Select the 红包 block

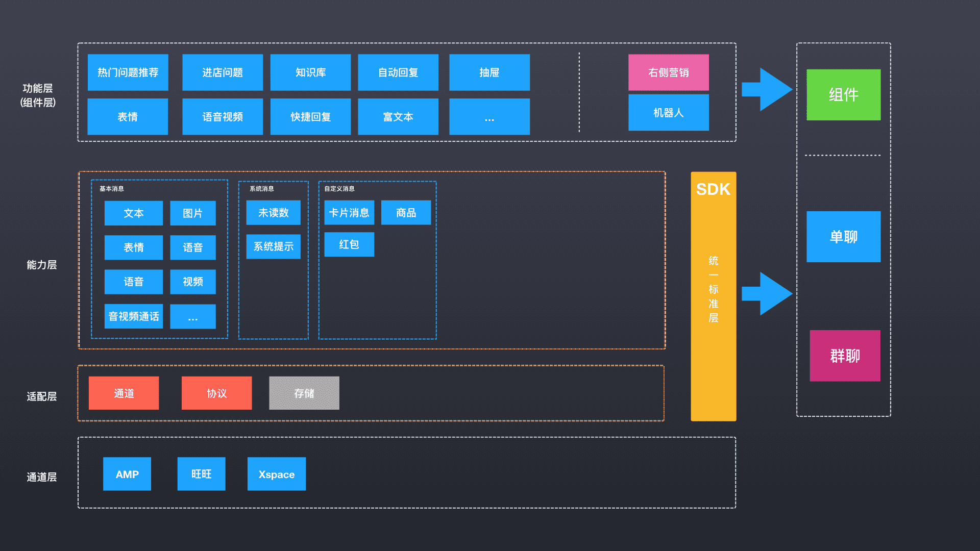click(x=349, y=244)
